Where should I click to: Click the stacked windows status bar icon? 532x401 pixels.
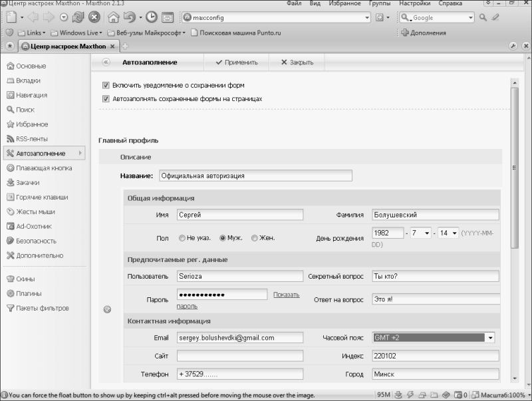(x=422, y=395)
